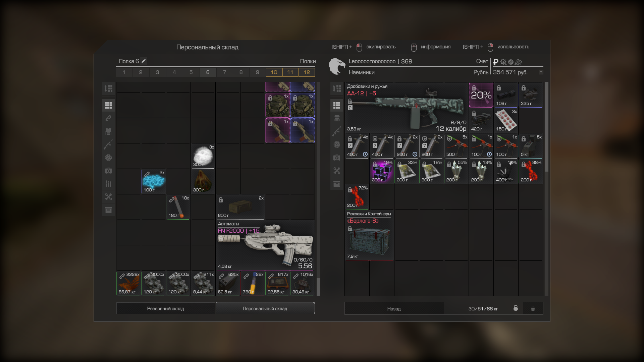Select the crystal artifact at 55%
Screen dimensions: 644x362
pyautogui.click(x=456, y=171)
